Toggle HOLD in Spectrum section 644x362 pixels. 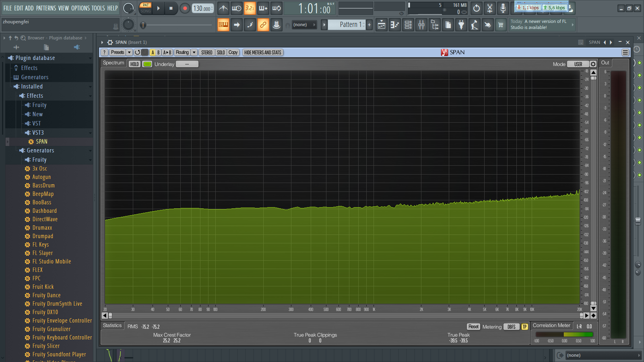(134, 64)
